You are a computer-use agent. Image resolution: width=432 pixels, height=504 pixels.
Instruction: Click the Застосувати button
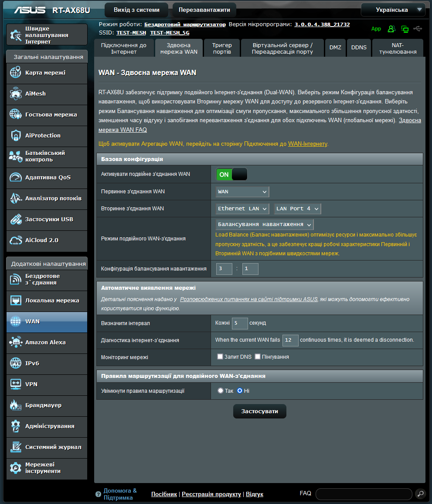pyautogui.click(x=259, y=411)
